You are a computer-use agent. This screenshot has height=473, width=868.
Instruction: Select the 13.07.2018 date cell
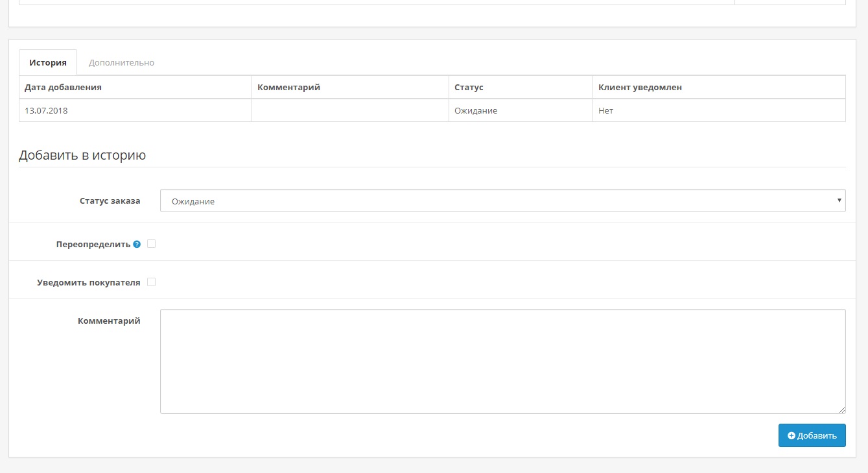point(46,111)
